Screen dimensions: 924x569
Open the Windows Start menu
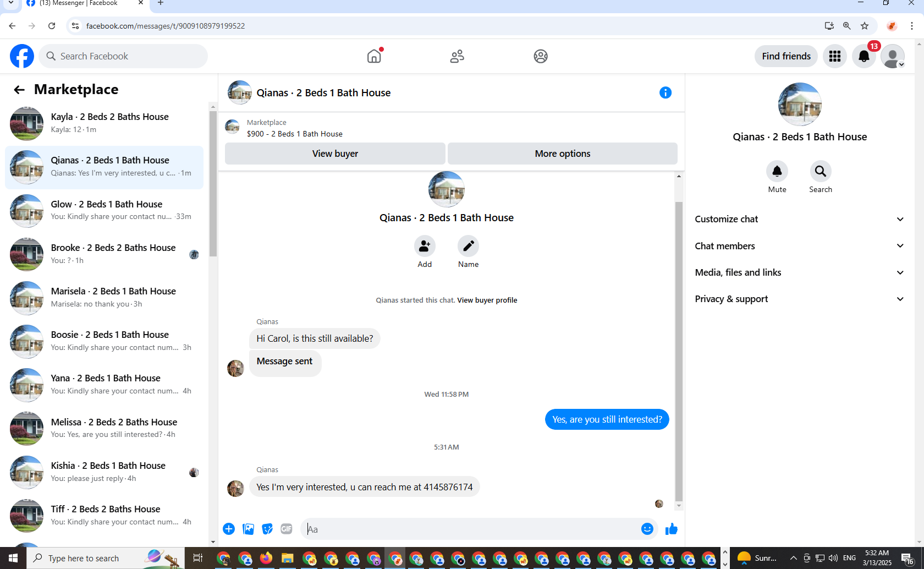point(13,558)
